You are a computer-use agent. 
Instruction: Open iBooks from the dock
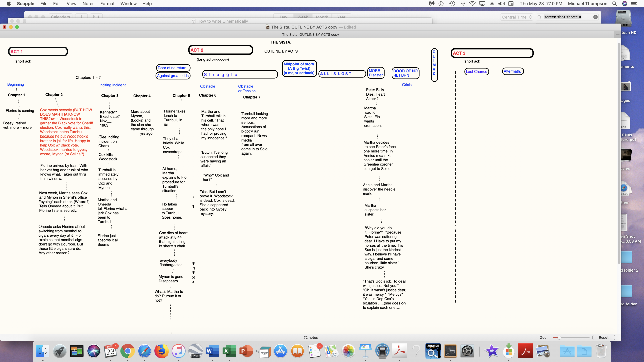(x=297, y=351)
